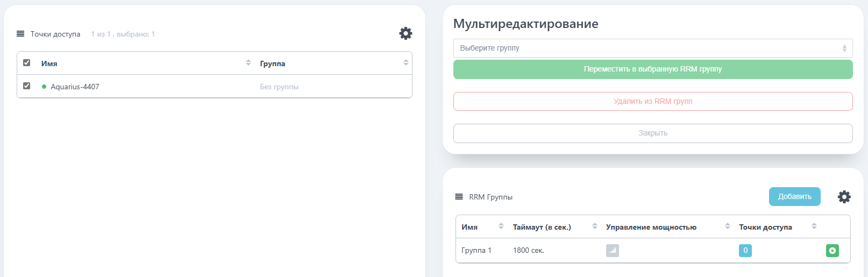Click the list icon beside Точки доступа

point(20,34)
